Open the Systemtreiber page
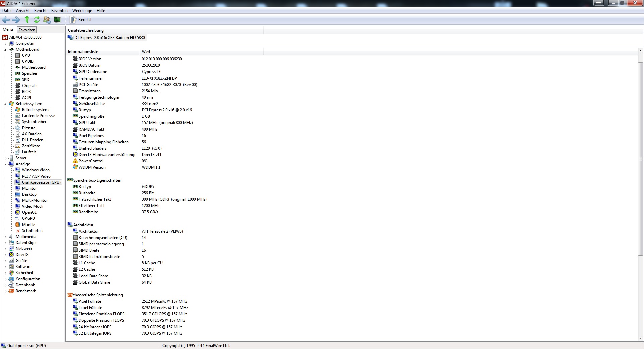 pos(34,122)
